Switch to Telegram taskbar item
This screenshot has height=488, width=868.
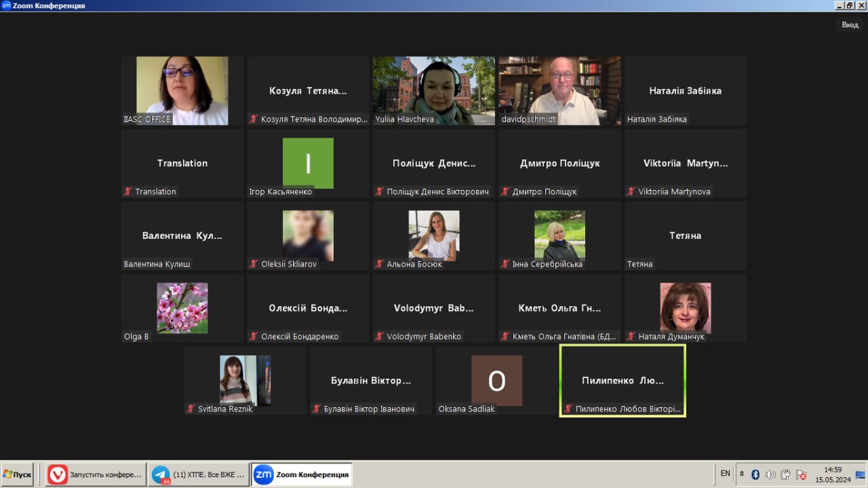point(198,474)
